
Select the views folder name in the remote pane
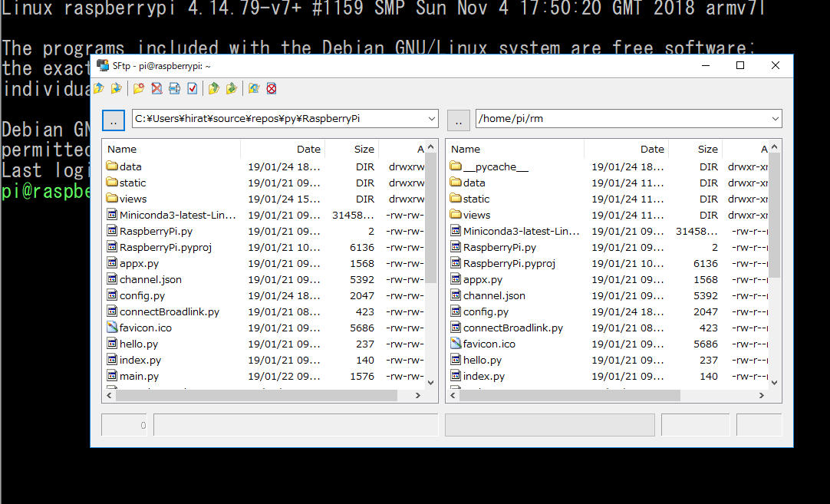point(476,215)
